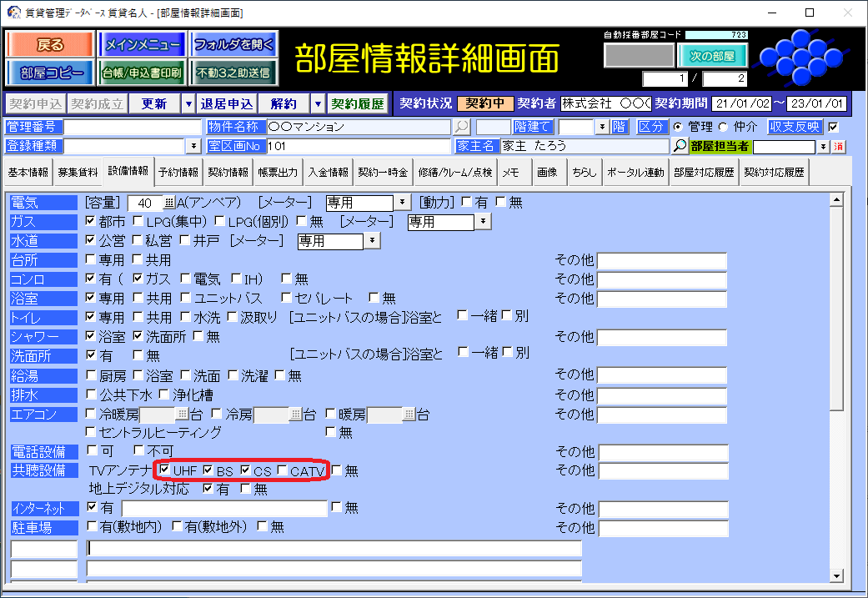Image resolution: width=868 pixels, height=598 pixels.
Task: Click the インターネット text input field
Action: [x=224, y=509]
